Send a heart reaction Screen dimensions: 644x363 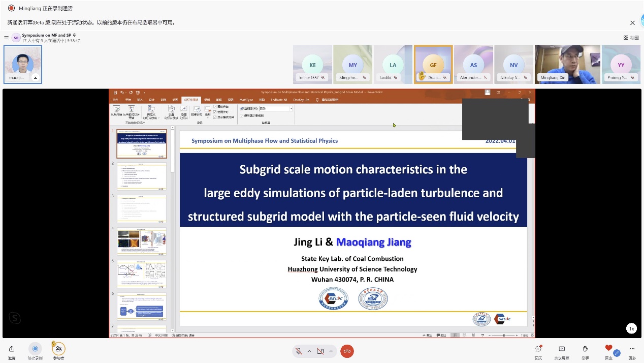(608, 348)
